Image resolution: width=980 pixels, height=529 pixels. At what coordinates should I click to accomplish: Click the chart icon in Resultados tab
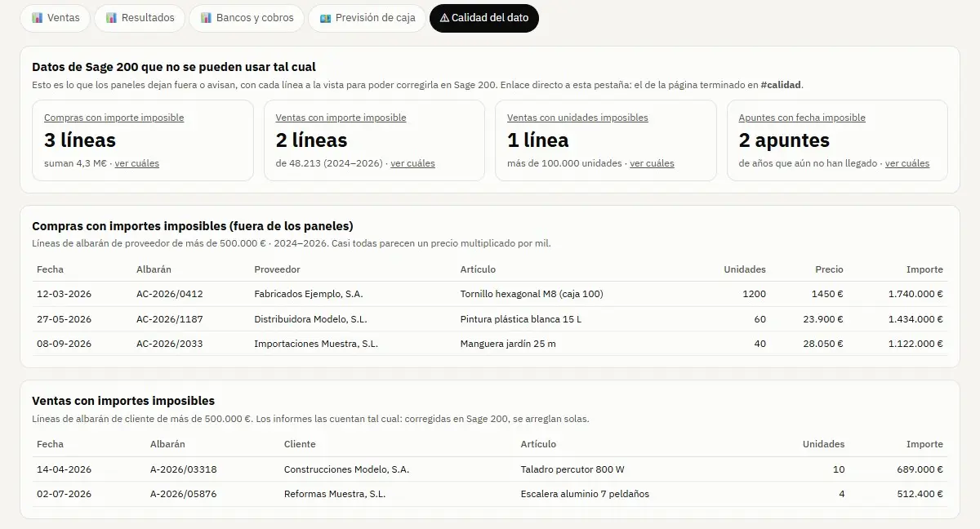[x=112, y=18]
